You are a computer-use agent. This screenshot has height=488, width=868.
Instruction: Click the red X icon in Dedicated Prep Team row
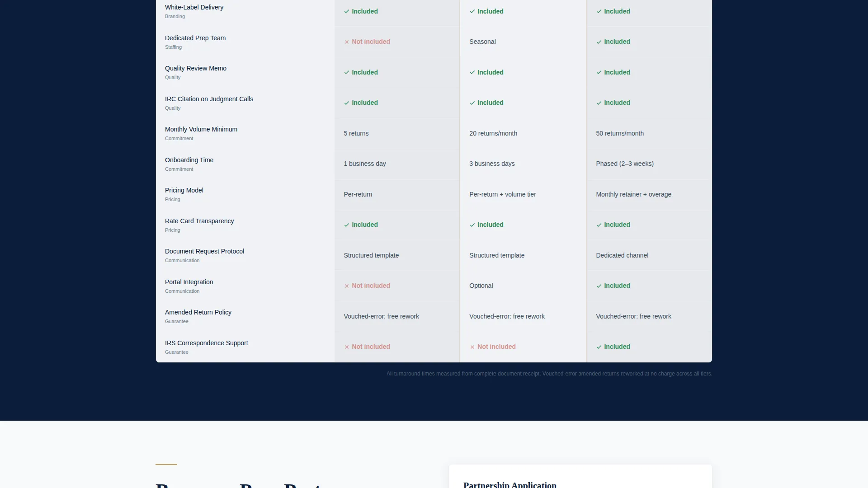[347, 42]
